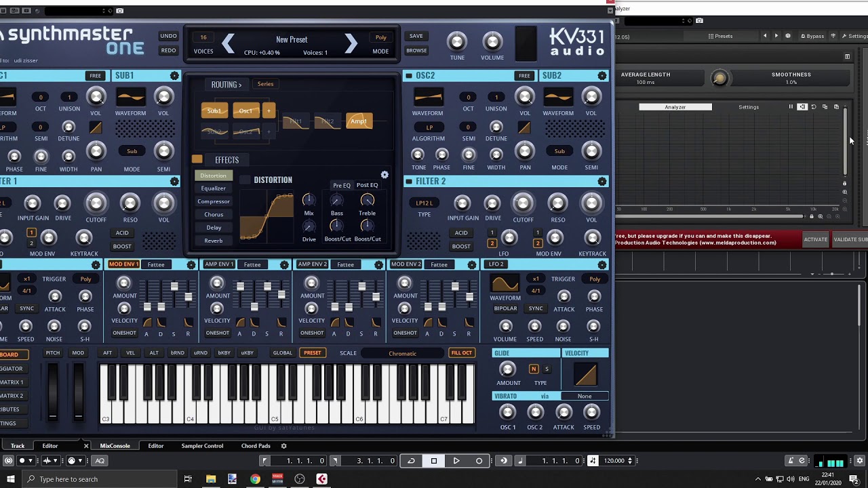Open the FILTER 1 gear settings
The height and width of the screenshot is (488, 868).
pyautogui.click(x=174, y=182)
